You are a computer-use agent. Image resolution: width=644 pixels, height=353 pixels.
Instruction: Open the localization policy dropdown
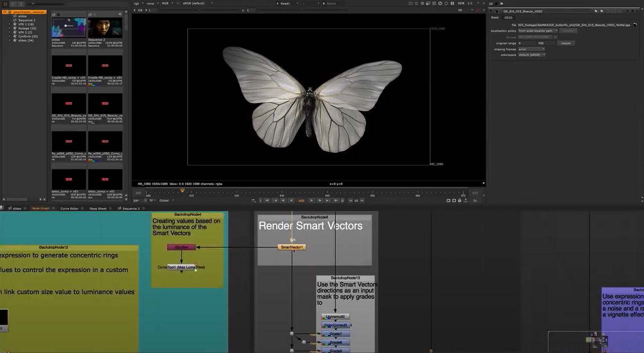538,31
